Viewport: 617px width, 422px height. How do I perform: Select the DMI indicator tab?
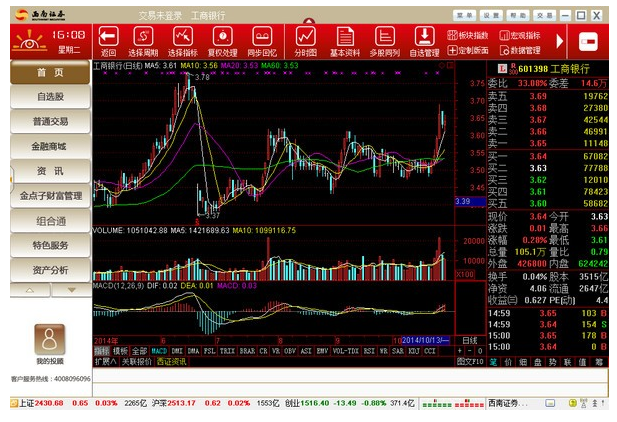tap(177, 351)
